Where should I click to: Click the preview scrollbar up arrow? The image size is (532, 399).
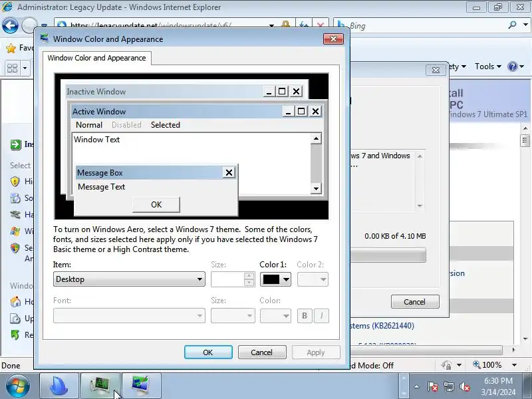316,138
